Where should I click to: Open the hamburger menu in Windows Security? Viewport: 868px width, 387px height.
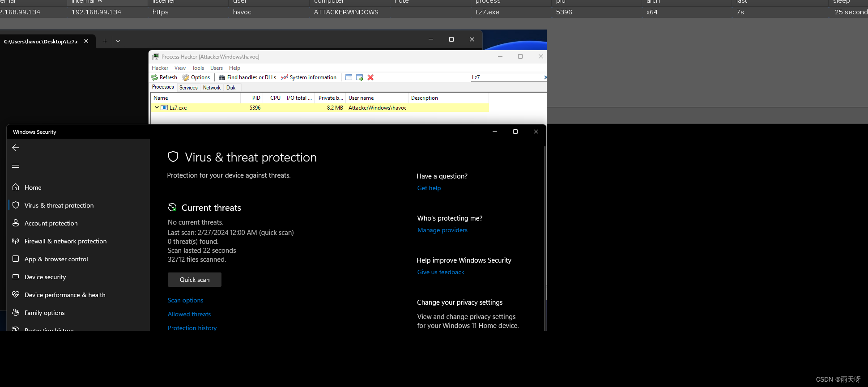(x=16, y=166)
